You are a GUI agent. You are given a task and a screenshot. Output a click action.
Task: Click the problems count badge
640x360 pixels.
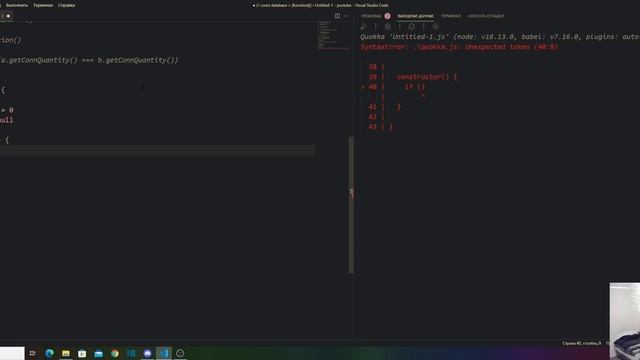(387, 16)
